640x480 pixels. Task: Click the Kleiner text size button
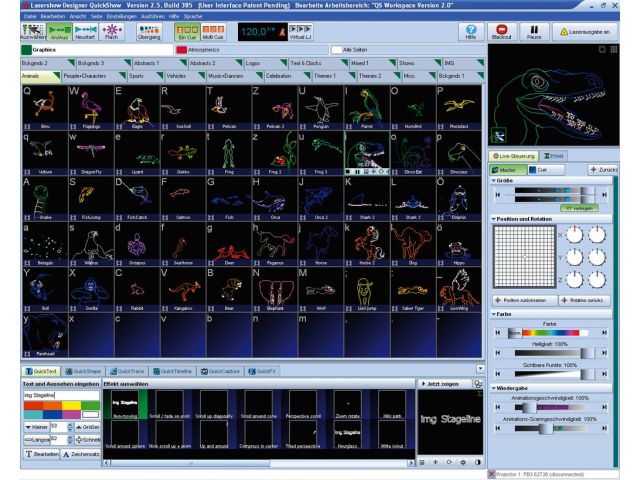(36, 427)
